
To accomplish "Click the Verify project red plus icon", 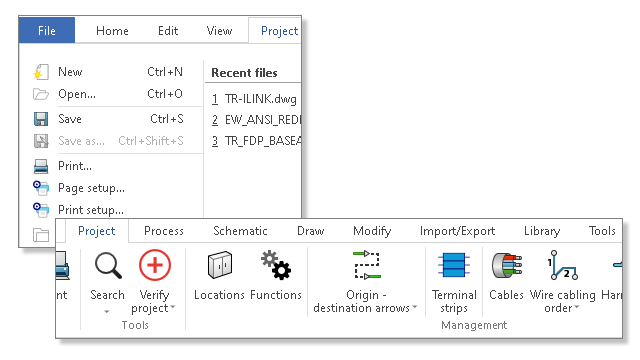I will [x=154, y=265].
